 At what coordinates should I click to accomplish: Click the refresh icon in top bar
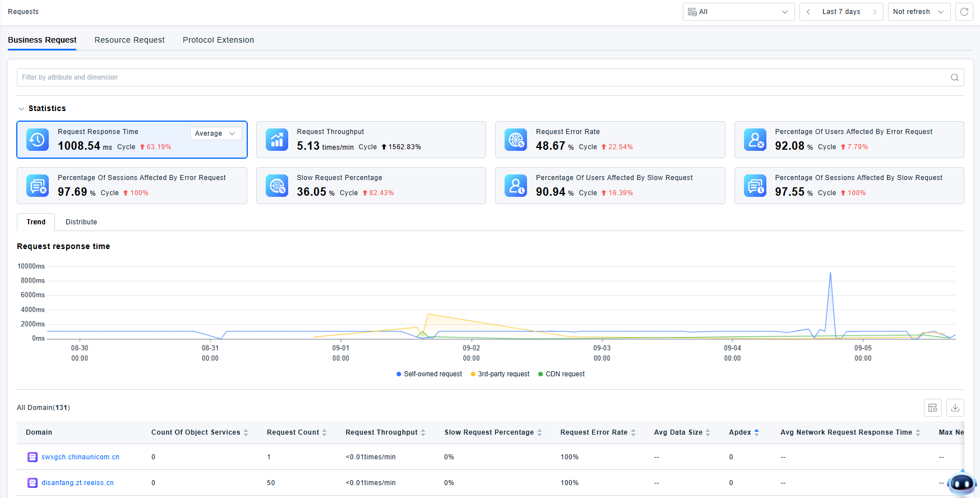tap(964, 12)
